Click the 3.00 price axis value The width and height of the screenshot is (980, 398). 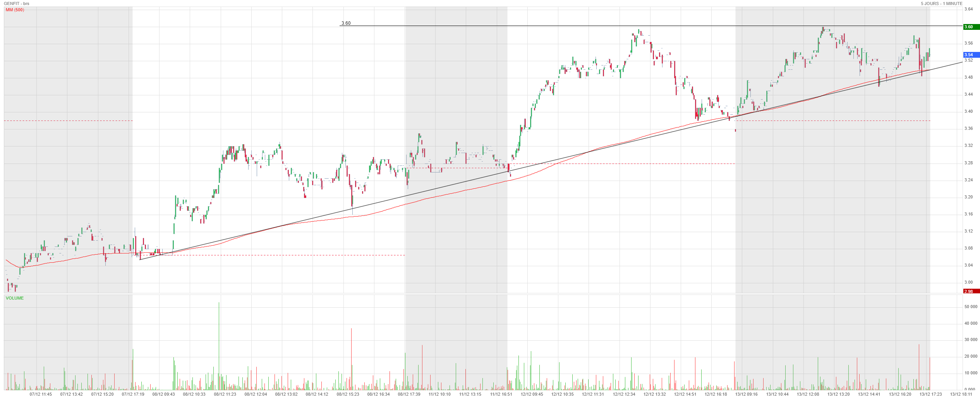[968, 282]
